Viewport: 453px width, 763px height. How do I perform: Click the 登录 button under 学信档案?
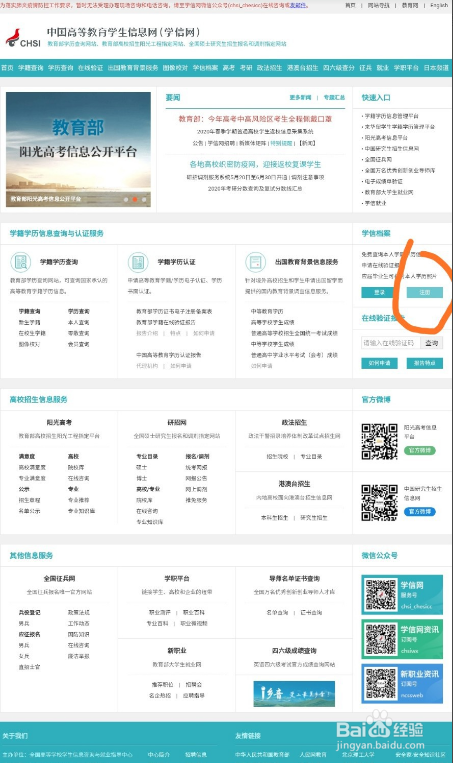click(380, 292)
